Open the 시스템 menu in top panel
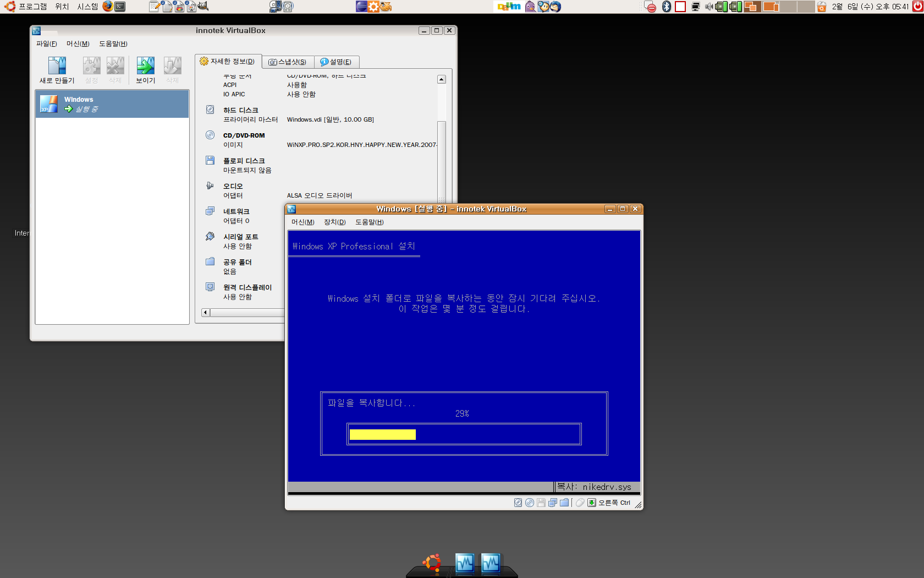924x578 pixels. pyautogui.click(x=87, y=7)
